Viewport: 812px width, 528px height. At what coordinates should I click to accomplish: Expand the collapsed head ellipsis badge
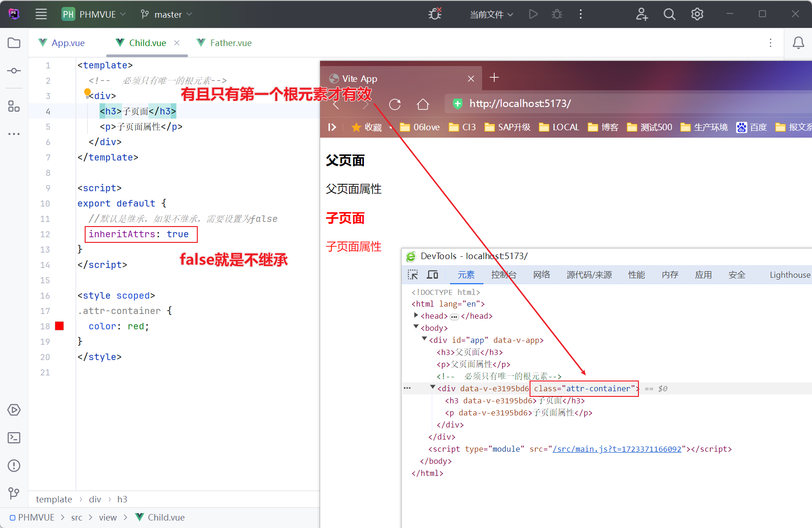coord(454,317)
